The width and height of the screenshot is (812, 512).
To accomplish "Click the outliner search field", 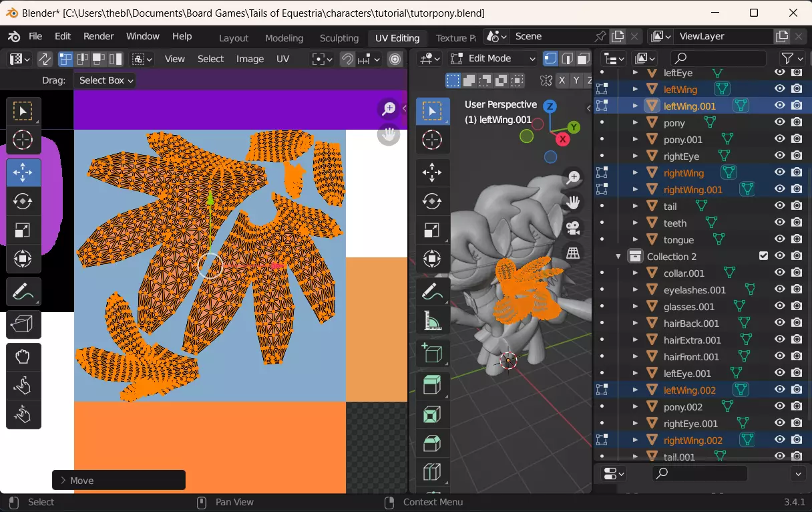I will click(718, 59).
